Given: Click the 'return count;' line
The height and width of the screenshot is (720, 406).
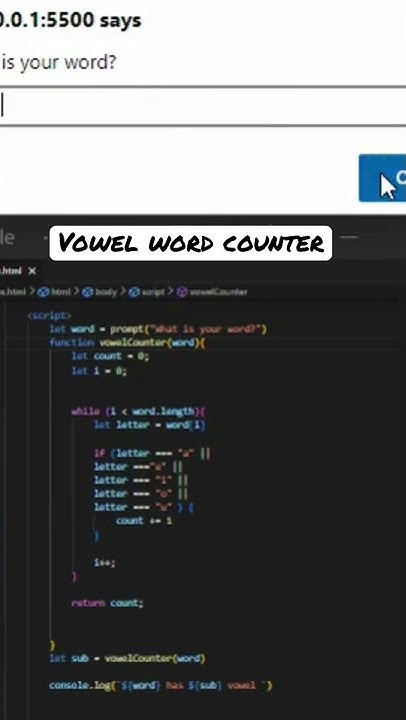Looking at the screenshot, I should click(107, 603).
